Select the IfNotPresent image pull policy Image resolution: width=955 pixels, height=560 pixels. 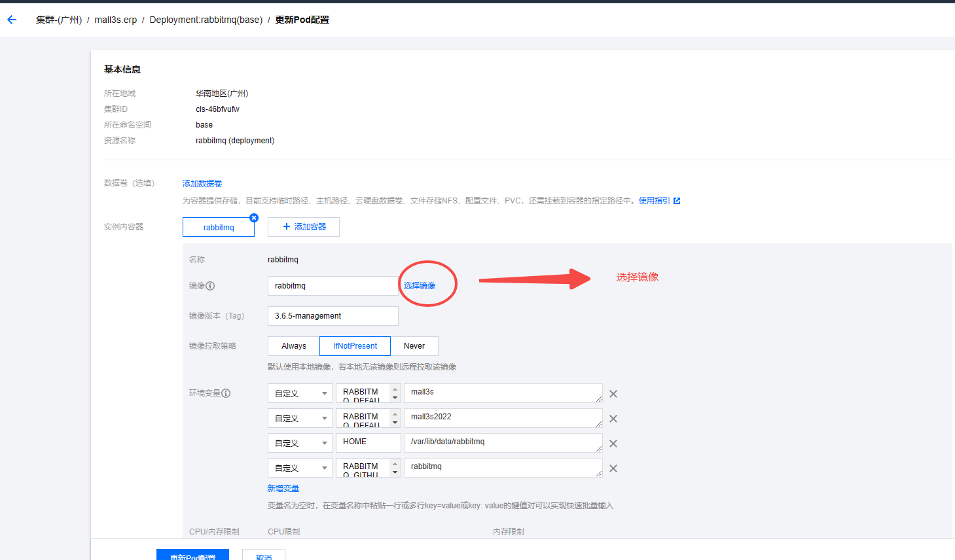pyautogui.click(x=355, y=346)
